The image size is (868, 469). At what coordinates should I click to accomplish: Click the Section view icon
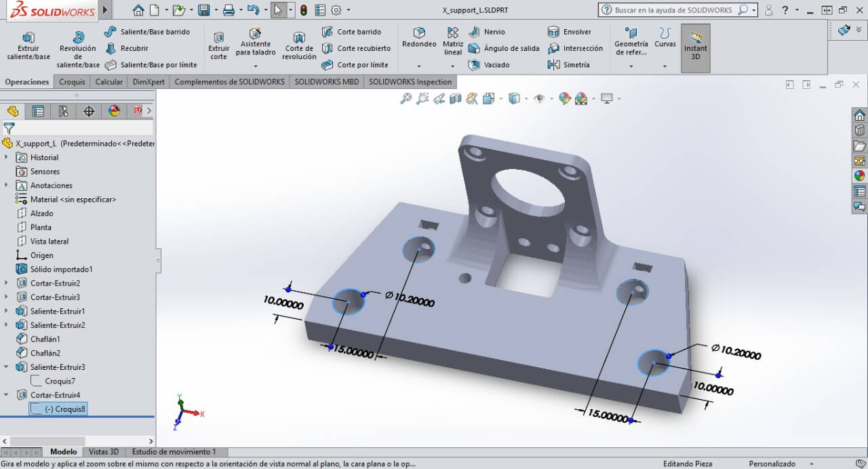click(455, 98)
